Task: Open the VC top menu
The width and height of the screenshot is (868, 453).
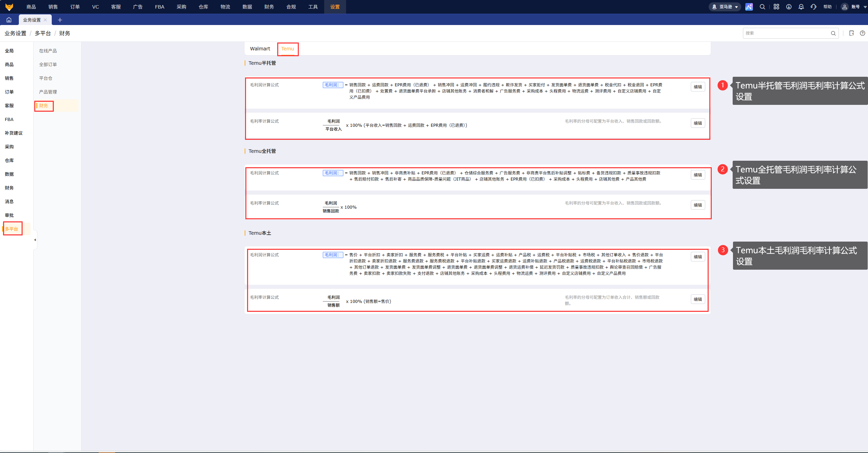Action: click(x=96, y=7)
